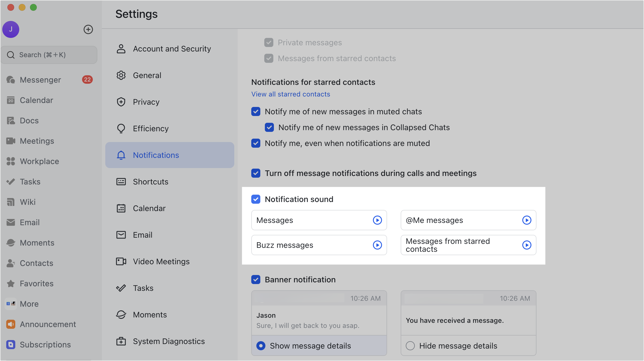644x361 pixels.
Task: Click the Search input field
Action: (x=49, y=55)
